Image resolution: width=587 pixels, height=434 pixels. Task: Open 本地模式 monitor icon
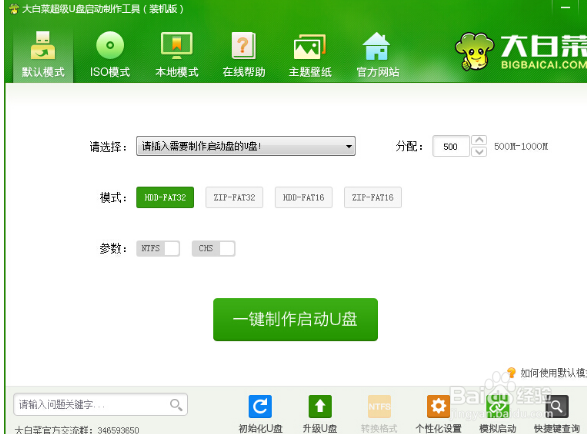coord(177,45)
